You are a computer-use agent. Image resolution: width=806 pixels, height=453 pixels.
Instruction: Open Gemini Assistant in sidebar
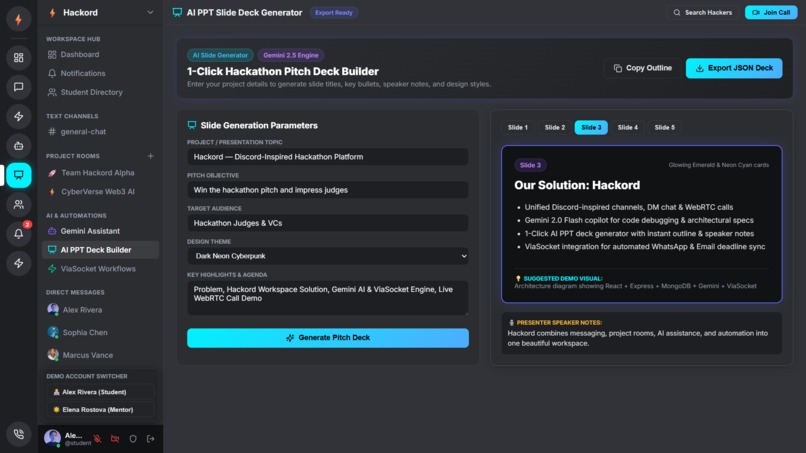[100, 231]
